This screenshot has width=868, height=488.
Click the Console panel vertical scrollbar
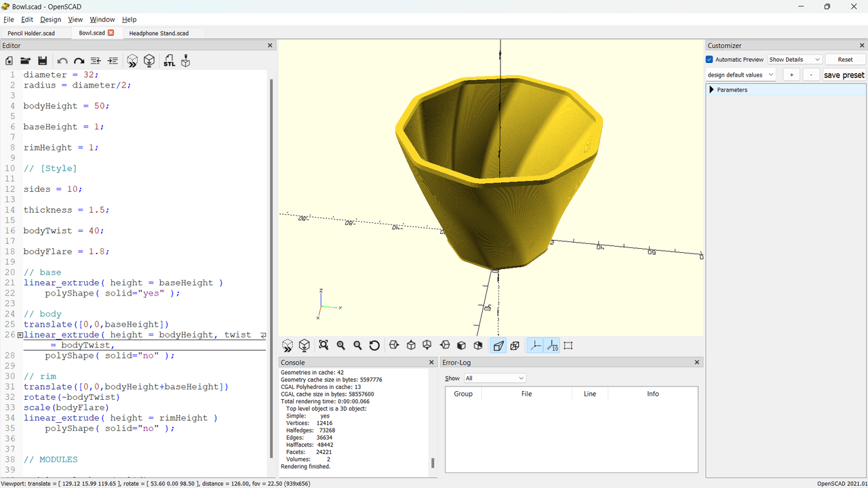click(x=432, y=463)
